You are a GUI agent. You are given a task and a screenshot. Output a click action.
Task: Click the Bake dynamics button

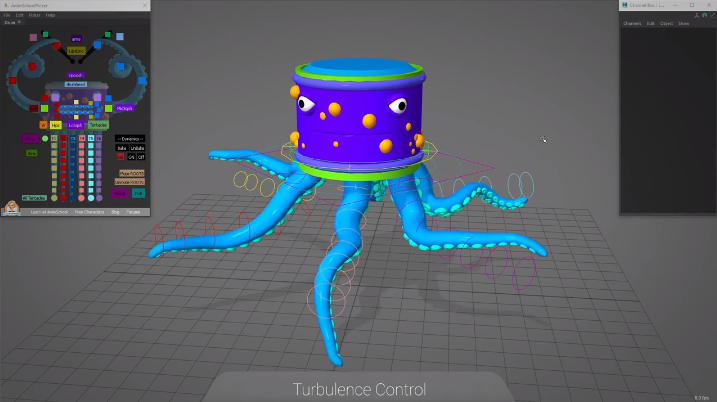pyautogui.click(x=122, y=148)
